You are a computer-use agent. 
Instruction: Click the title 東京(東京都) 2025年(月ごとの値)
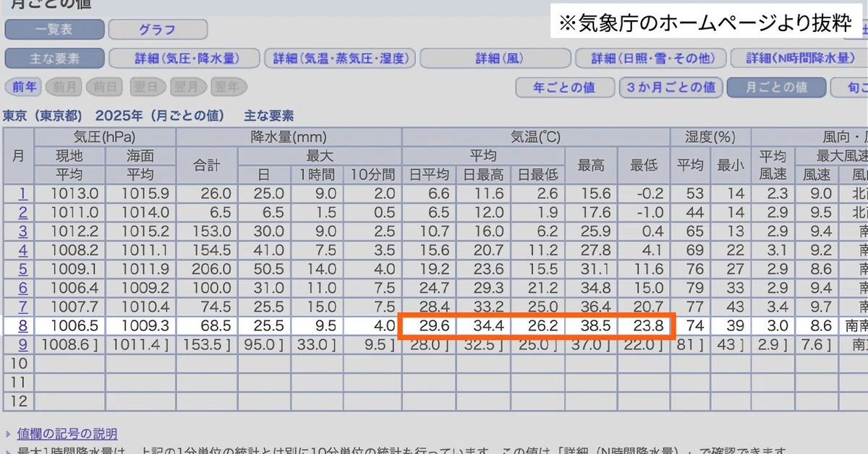pos(116,116)
